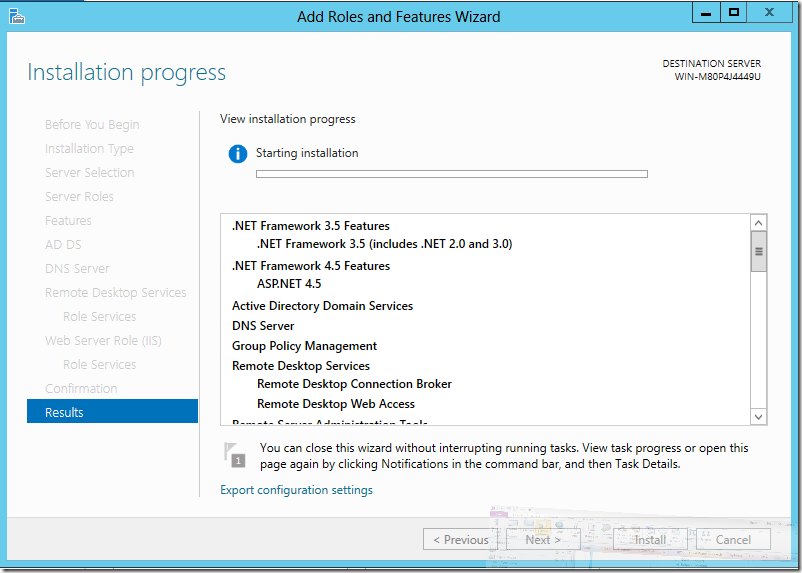Maximize the wizard window
802x573 pixels.
click(x=734, y=12)
